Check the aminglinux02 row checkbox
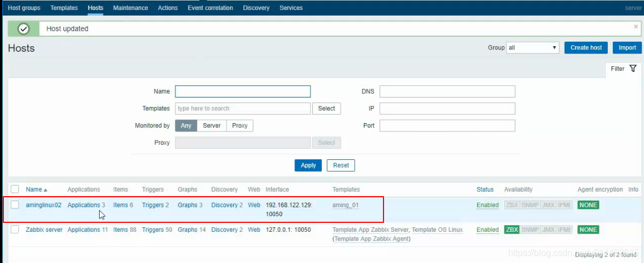The height and width of the screenshot is (263, 644). click(x=15, y=204)
